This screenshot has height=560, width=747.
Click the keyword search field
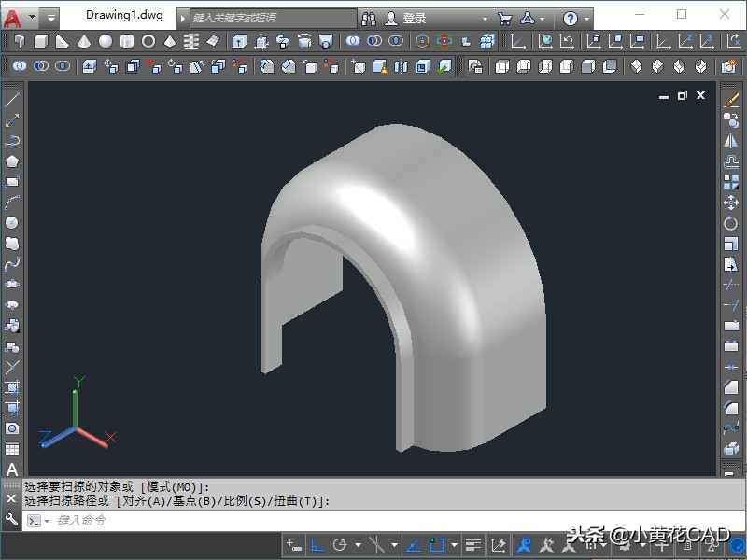point(273,18)
